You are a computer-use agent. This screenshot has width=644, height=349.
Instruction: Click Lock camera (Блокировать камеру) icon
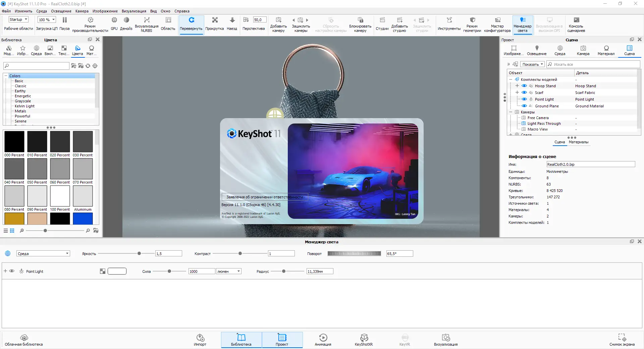(360, 20)
